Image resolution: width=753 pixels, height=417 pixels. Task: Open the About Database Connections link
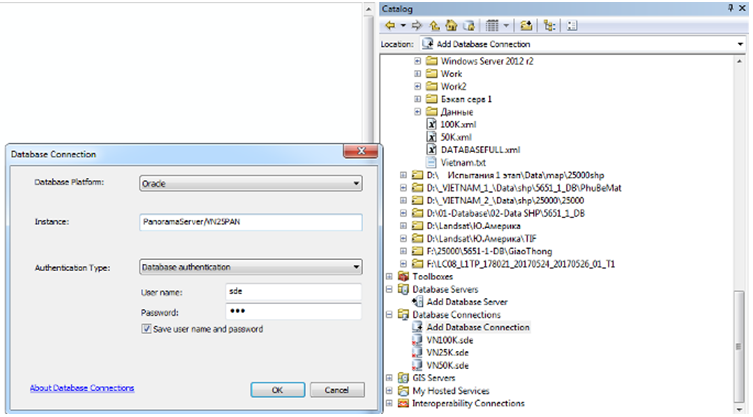82,388
